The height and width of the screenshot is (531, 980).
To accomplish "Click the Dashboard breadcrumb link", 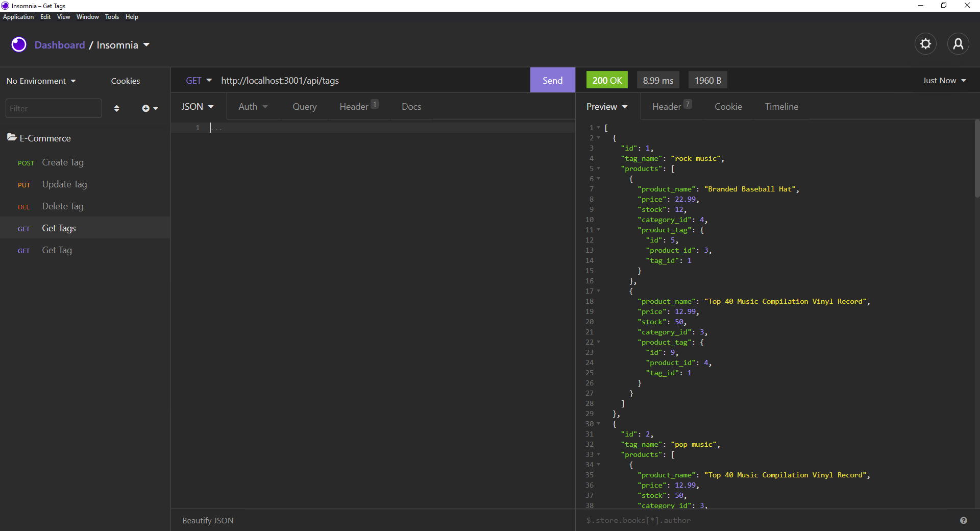I will point(60,45).
